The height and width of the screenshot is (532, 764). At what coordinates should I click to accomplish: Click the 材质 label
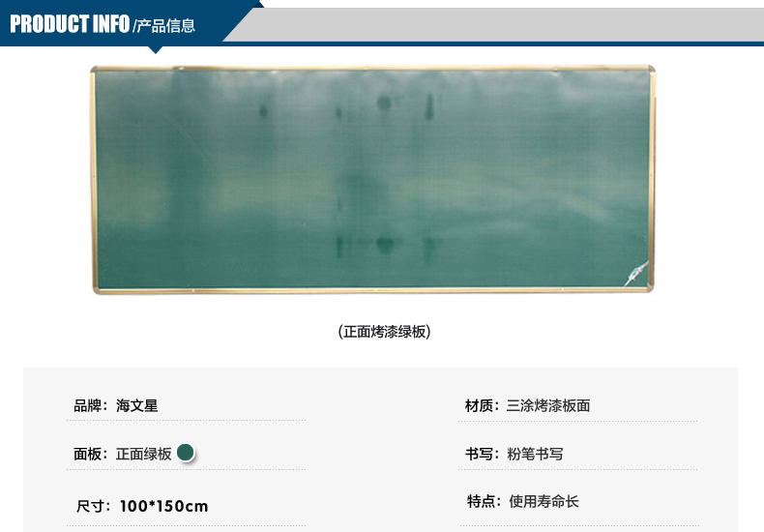pyautogui.click(x=484, y=405)
